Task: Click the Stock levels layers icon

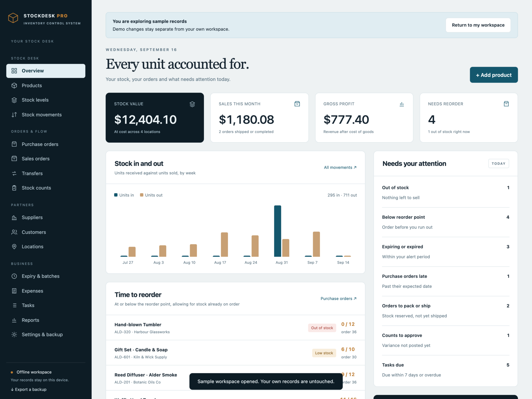Action: pos(14,100)
